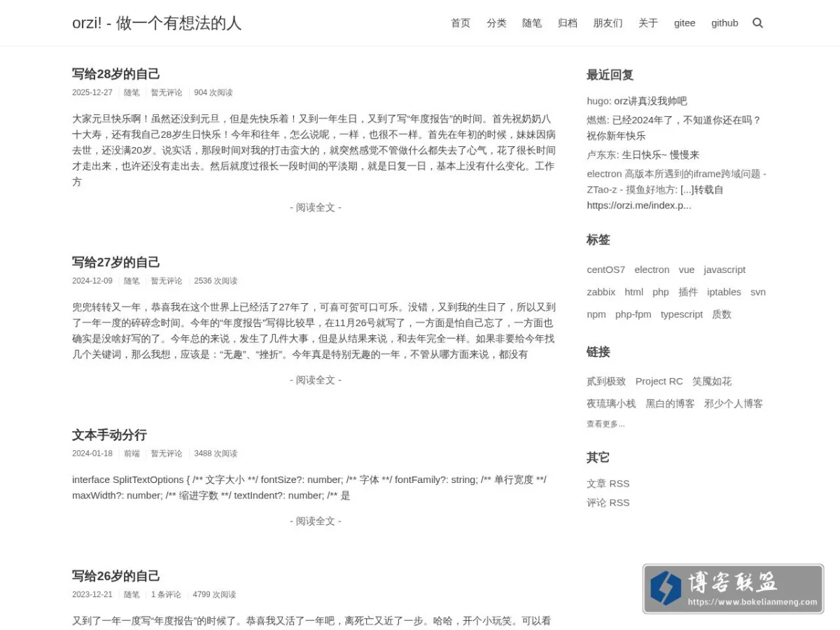Select the vue tag
The image size is (840, 630).
(x=687, y=269)
